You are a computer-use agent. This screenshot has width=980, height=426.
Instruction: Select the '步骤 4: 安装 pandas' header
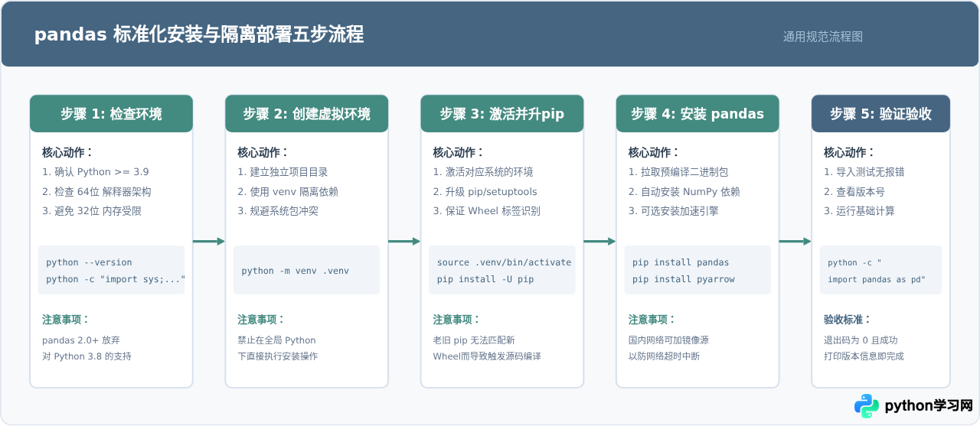click(x=697, y=114)
